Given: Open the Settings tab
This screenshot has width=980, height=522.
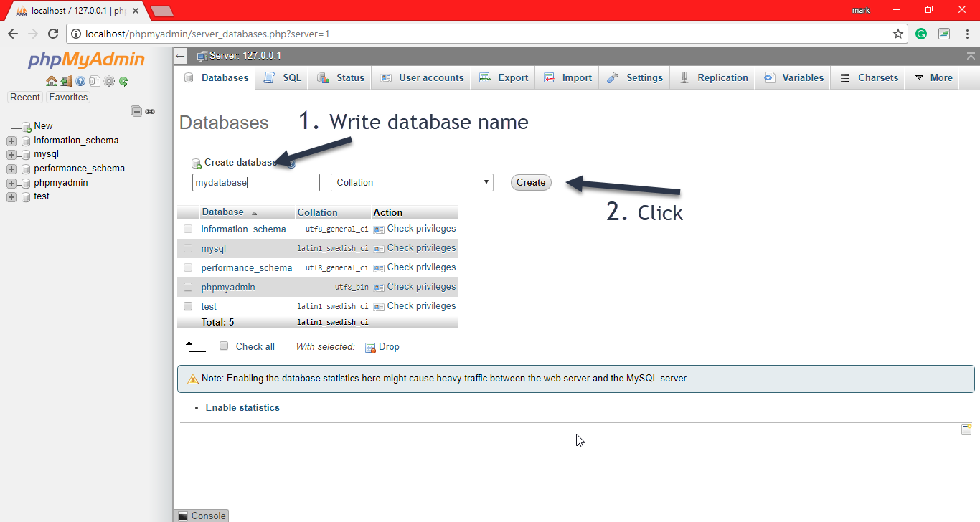Looking at the screenshot, I should coord(634,78).
